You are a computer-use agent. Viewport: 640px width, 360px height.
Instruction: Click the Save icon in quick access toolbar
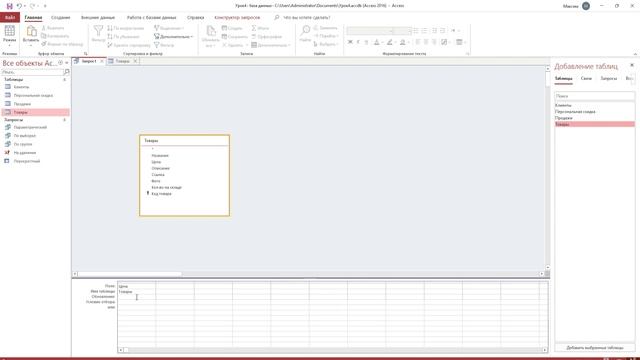click(9, 6)
